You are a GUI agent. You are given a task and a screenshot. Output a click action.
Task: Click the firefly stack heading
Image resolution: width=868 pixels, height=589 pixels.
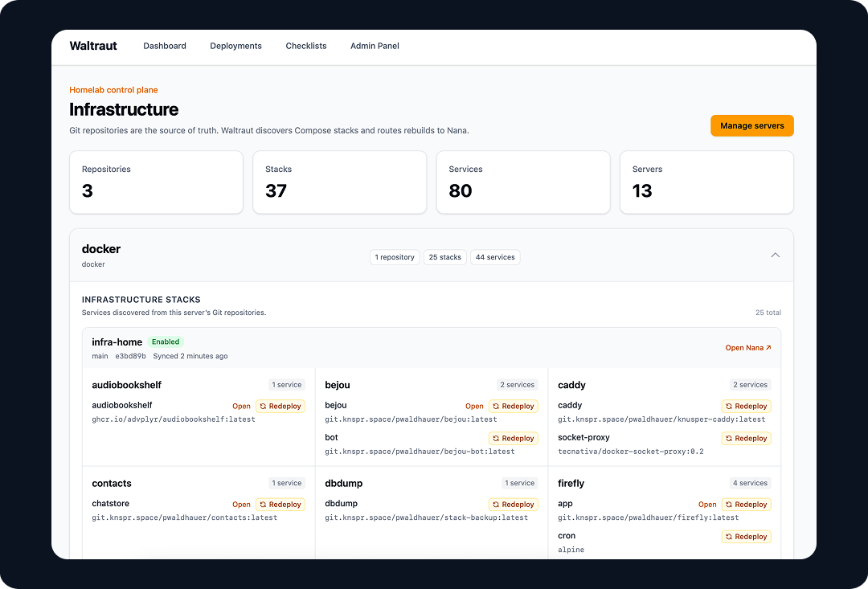pos(571,483)
